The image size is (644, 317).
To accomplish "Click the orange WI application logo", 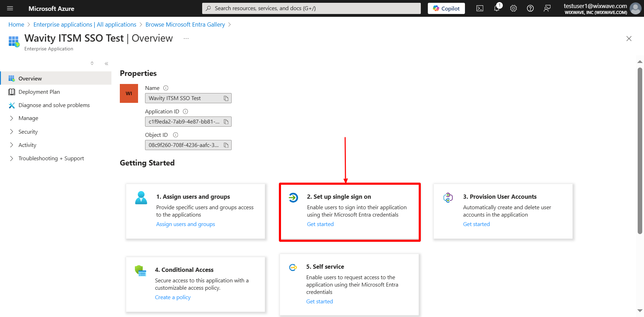I will tap(129, 93).
